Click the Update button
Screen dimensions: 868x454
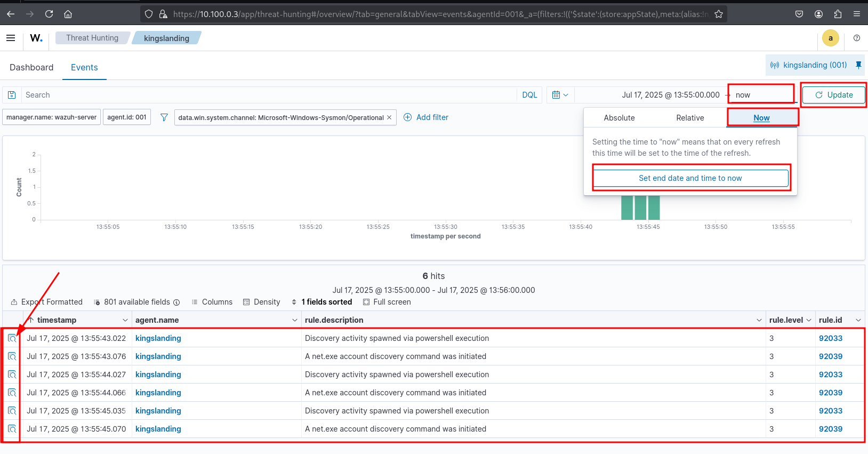pyautogui.click(x=834, y=95)
